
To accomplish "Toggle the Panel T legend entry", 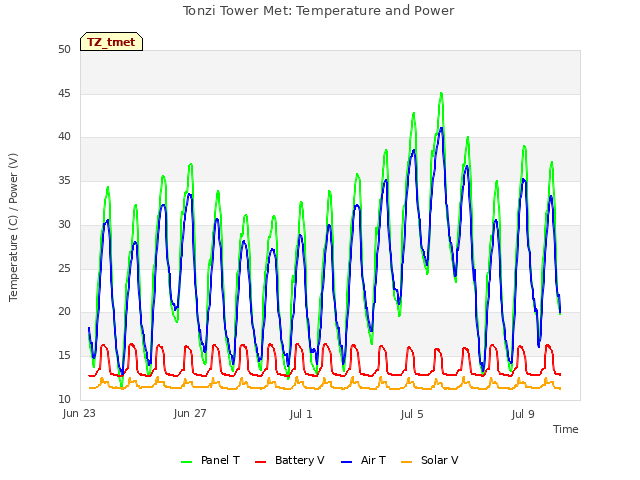I will point(210,460).
